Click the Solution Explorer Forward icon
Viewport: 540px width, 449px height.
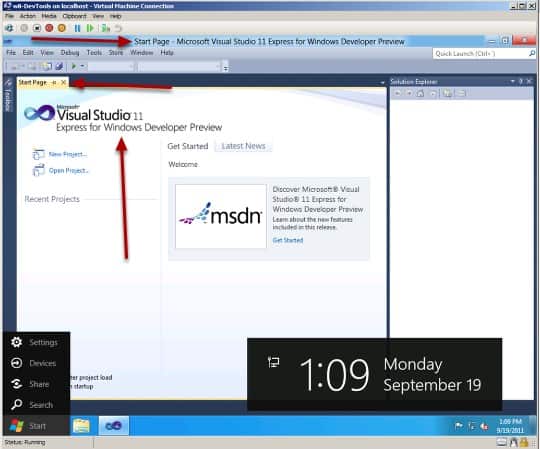point(409,93)
